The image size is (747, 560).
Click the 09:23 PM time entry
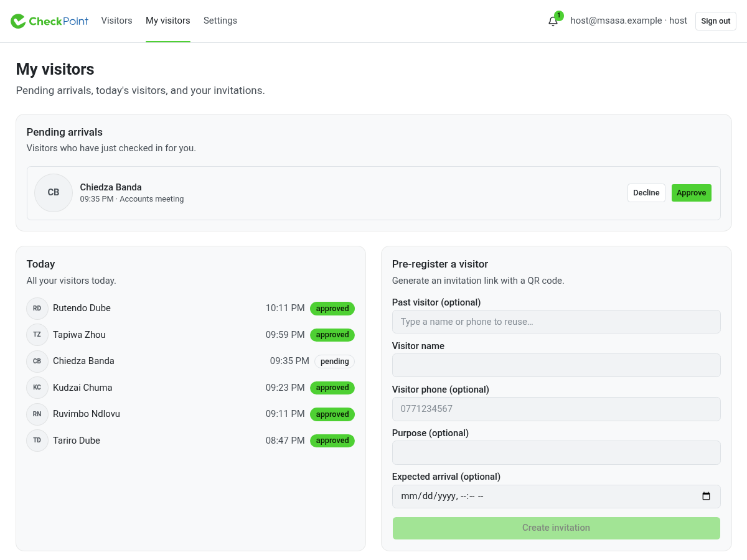point(285,388)
